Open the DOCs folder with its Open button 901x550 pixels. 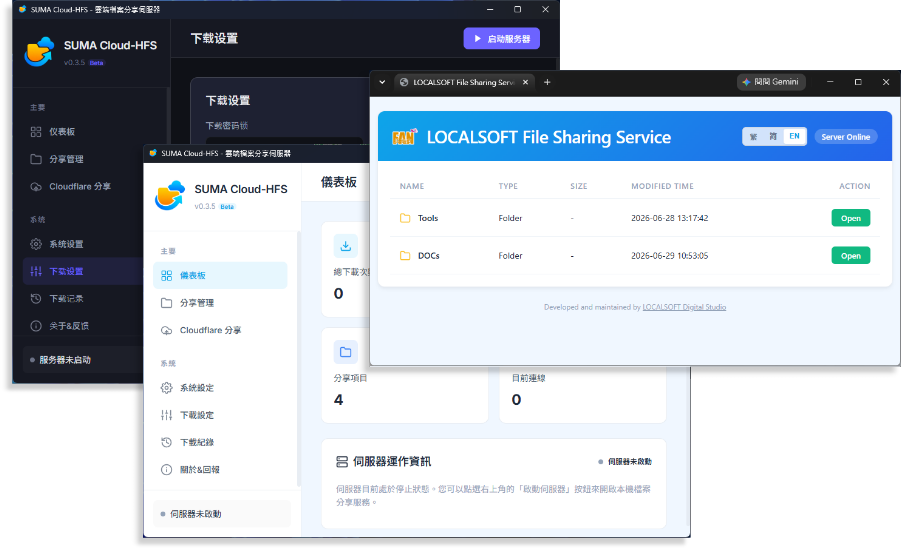click(850, 256)
